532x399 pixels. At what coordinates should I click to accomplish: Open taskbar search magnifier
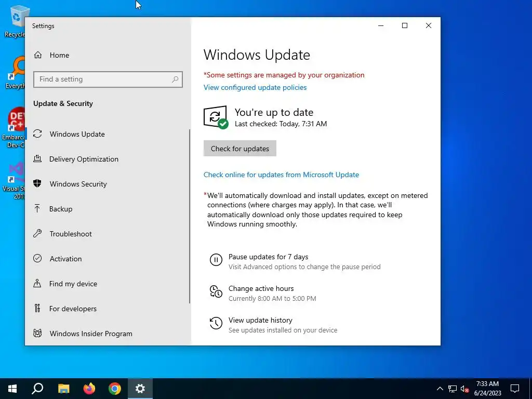37,389
